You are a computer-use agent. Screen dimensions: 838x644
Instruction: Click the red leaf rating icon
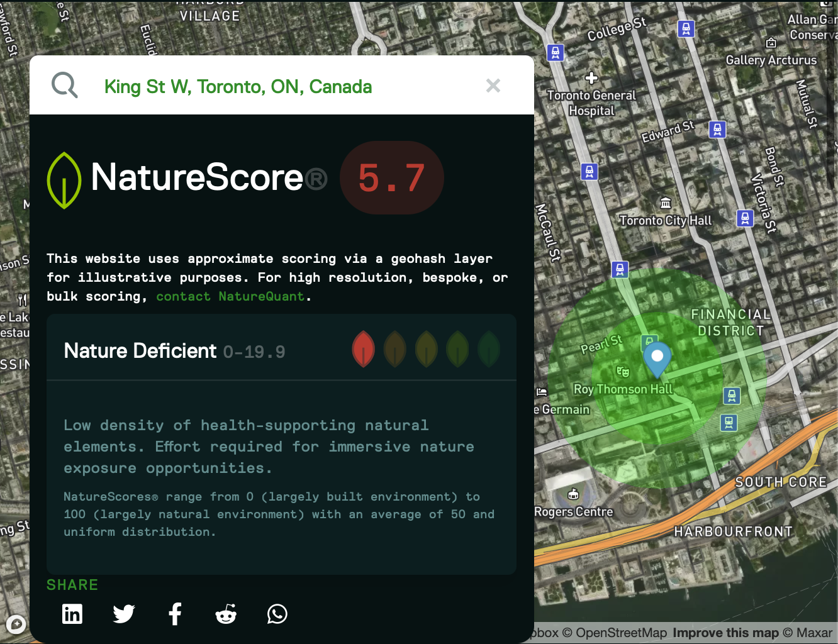[x=363, y=349]
